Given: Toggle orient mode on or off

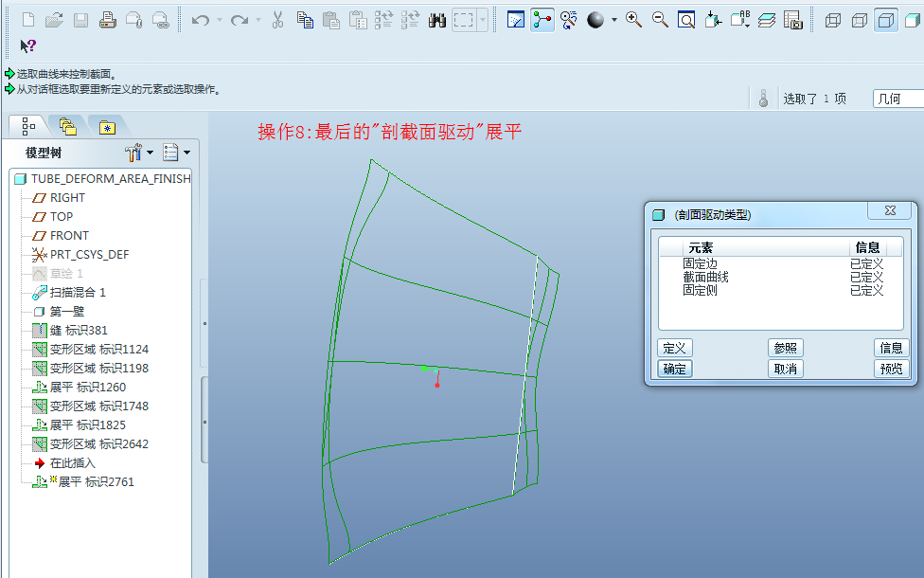Looking at the screenshot, I should 569,20.
